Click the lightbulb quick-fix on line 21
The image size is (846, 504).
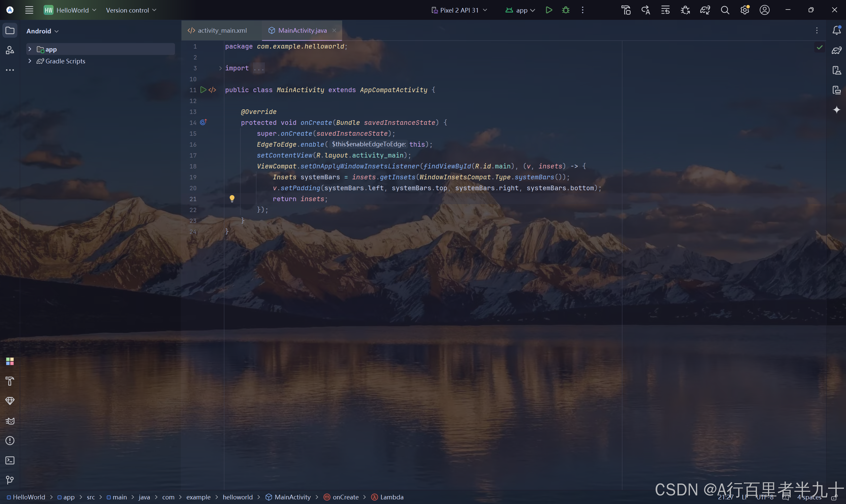(x=232, y=199)
